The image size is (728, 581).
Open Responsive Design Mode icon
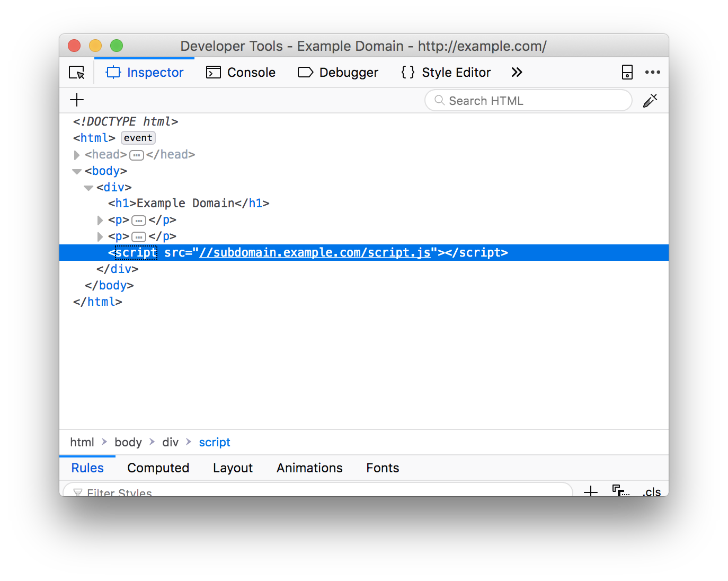tap(627, 73)
